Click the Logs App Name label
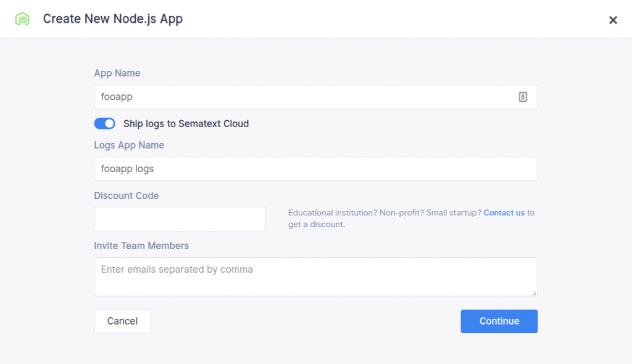The height and width of the screenshot is (364, 632). coord(128,145)
